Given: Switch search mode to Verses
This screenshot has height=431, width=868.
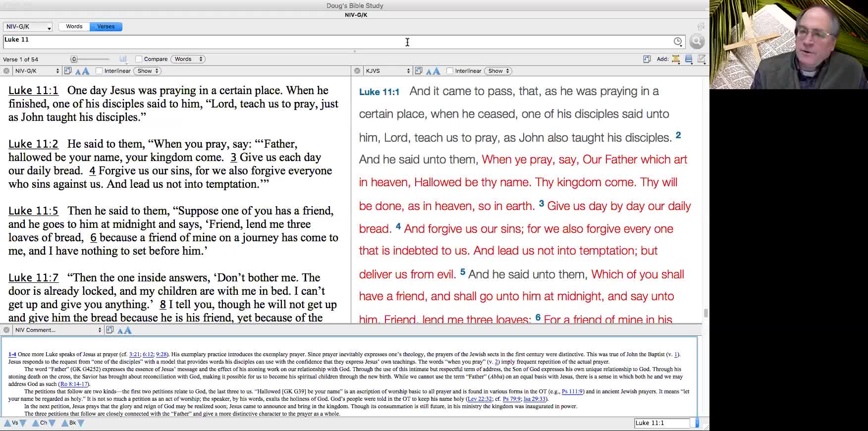Looking at the screenshot, I should [106, 27].
